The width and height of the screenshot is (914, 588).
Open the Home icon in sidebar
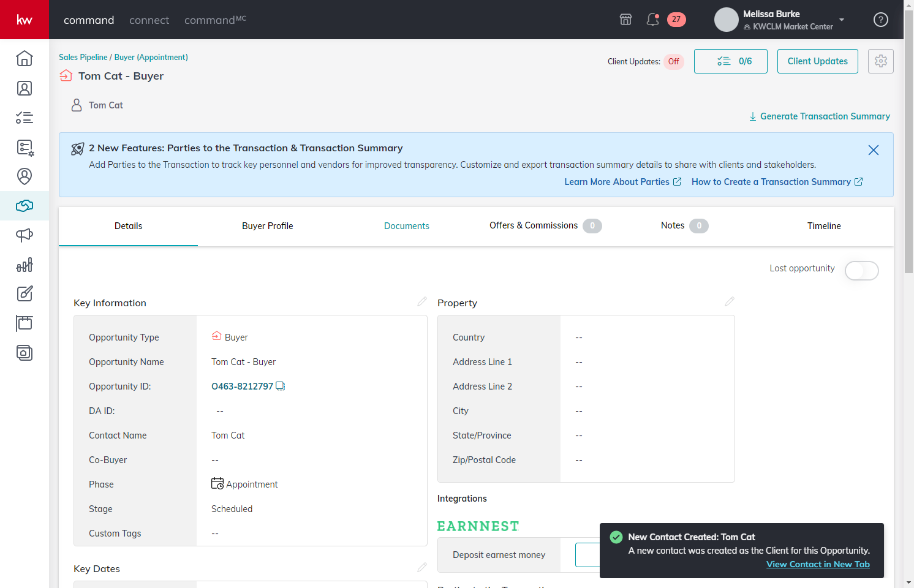[25, 58]
